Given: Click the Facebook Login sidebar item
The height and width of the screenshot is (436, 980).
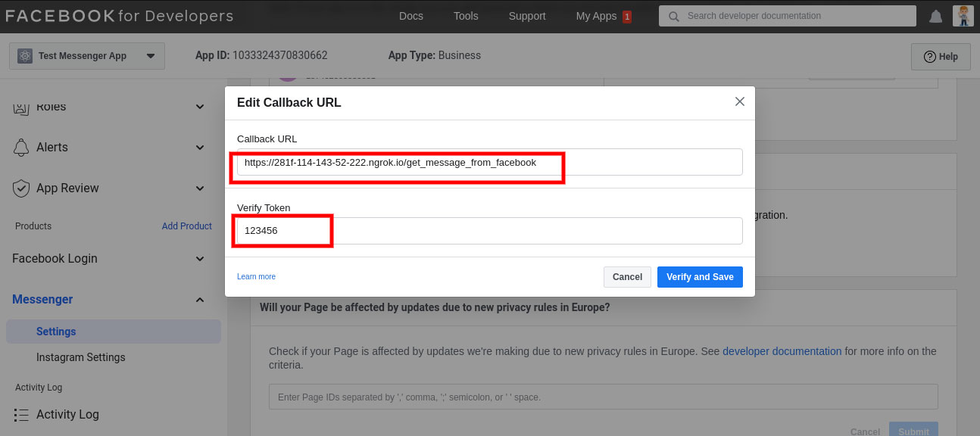Looking at the screenshot, I should pos(55,259).
